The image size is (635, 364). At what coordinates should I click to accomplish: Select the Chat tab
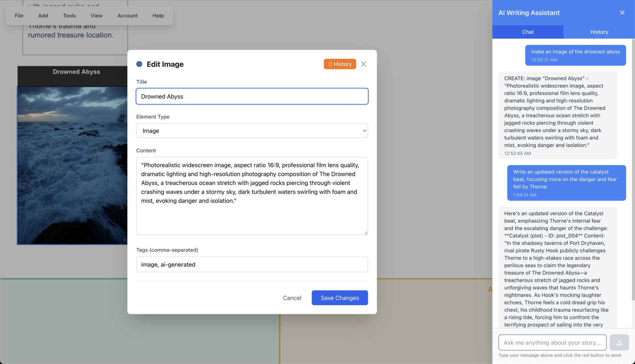click(x=528, y=32)
